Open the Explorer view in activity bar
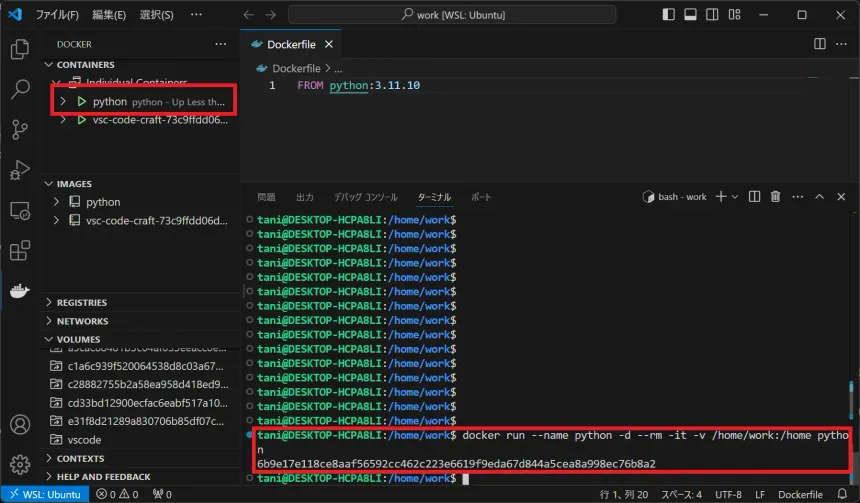Image resolution: width=860 pixels, height=503 pixels. [20, 48]
